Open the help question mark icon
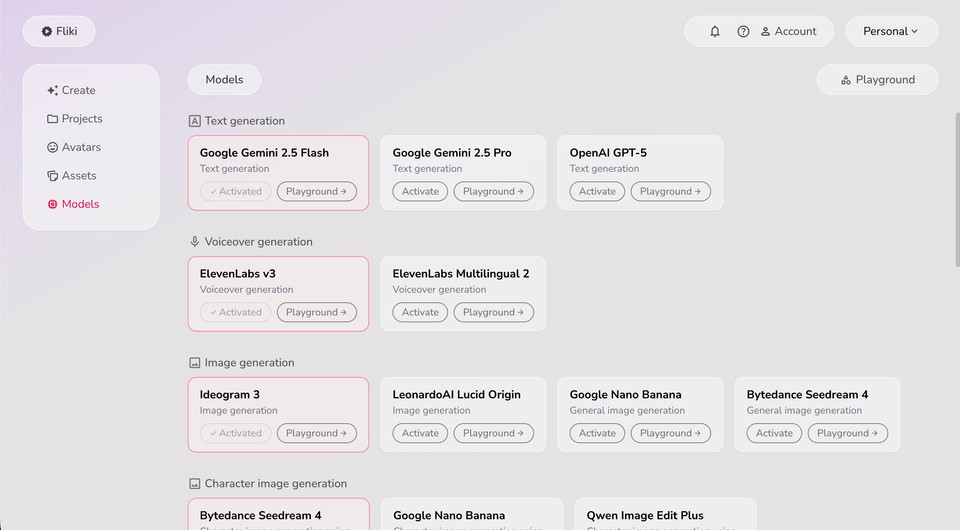Image resolution: width=960 pixels, height=530 pixels. (x=743, y=31)
